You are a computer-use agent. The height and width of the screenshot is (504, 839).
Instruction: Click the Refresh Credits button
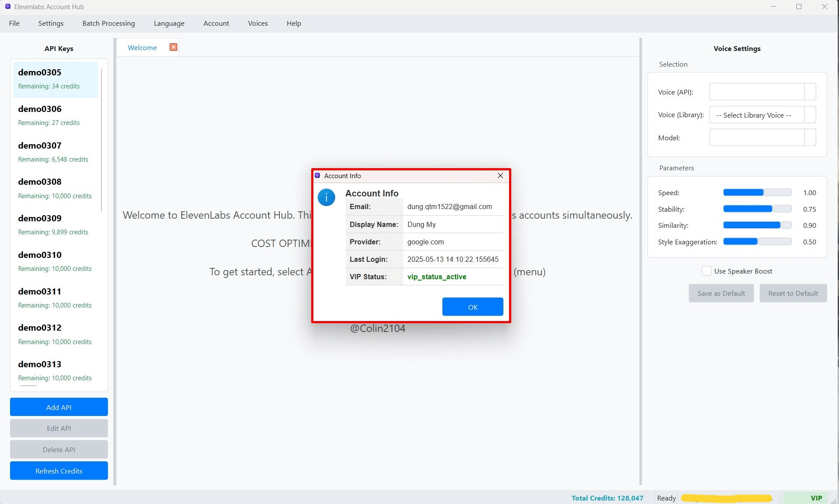click(x=59, y=471)
